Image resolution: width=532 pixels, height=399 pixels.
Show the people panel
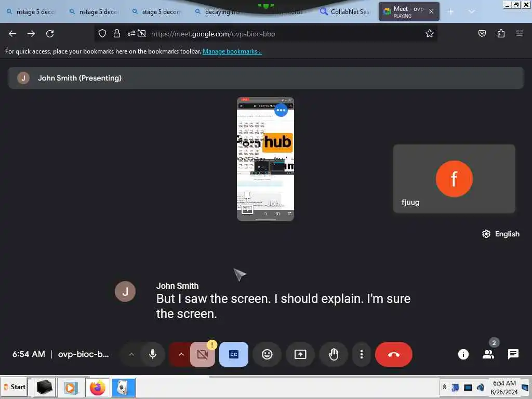(488, 354)
